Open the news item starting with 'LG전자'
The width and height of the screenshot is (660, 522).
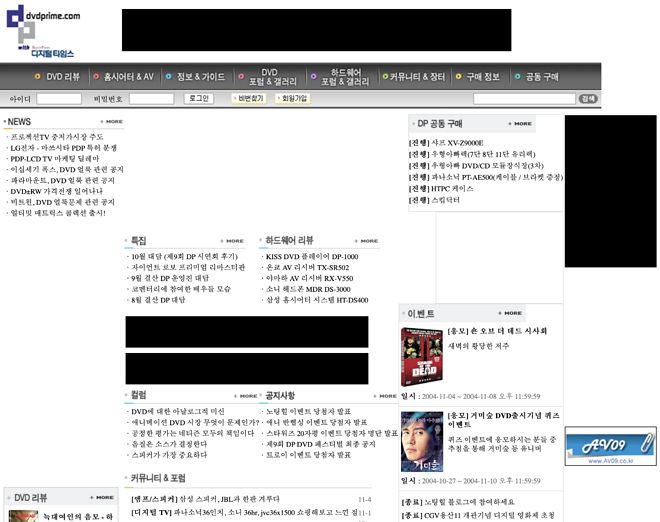click(x=64, y=148)
